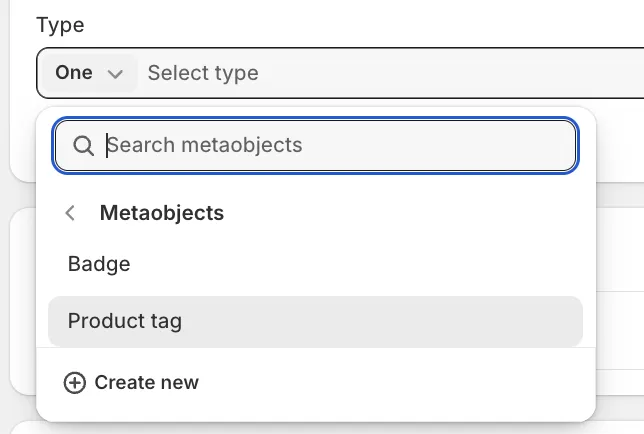
Task: Click the plus circle icon
Action: pyautogui.click(x=74, y=383)
